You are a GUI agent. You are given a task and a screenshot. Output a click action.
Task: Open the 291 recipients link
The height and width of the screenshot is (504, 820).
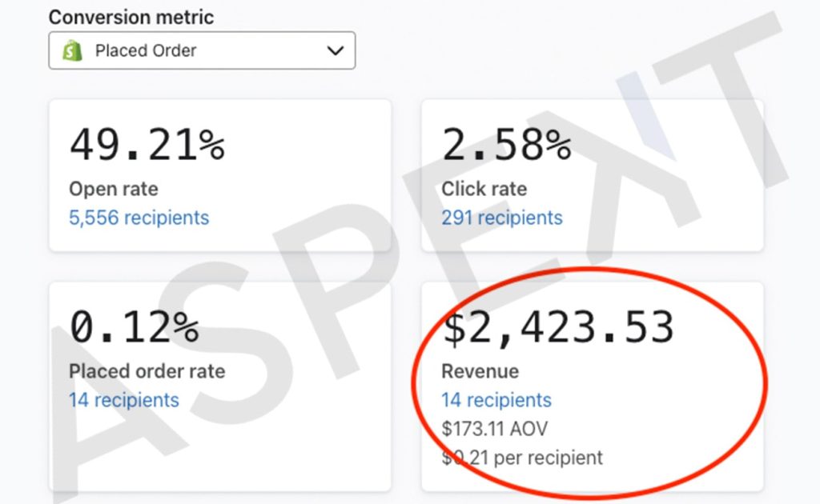(x=501, y=218)
